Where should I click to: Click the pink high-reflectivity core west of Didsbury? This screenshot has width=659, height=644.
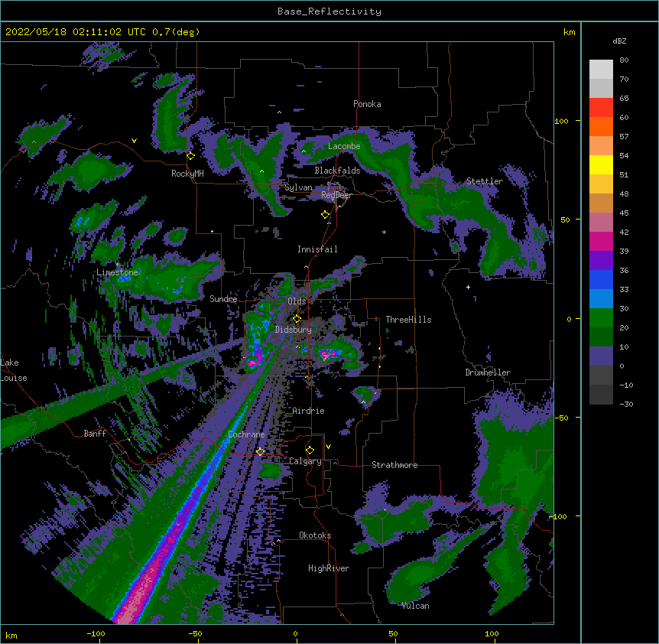click(254, 362)
